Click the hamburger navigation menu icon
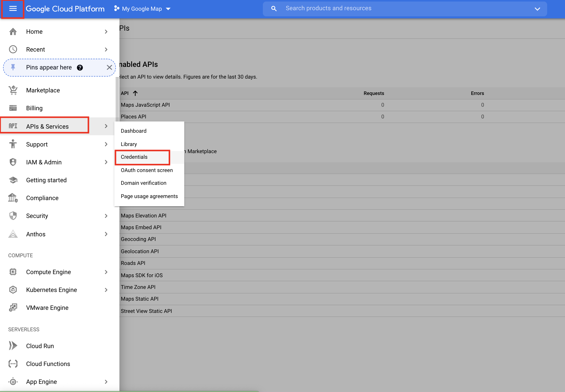 tap(13, 9)
